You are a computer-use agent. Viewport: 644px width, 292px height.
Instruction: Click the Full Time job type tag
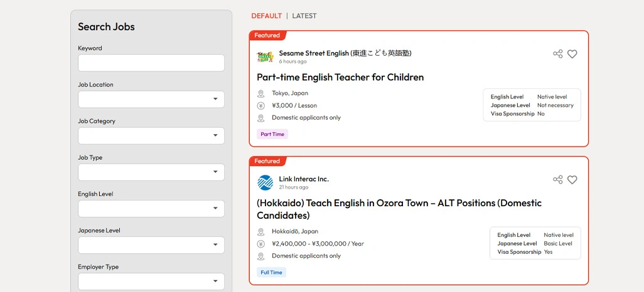[x=272, y=273]
